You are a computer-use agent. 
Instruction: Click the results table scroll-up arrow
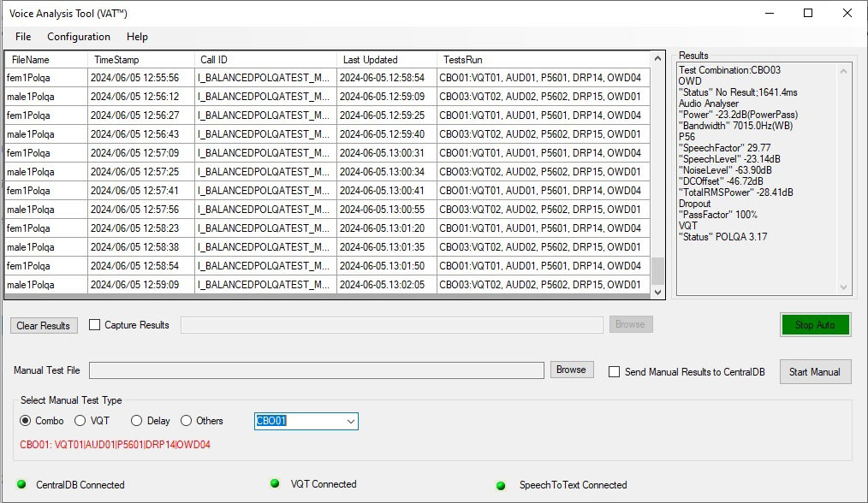(657, 58)
